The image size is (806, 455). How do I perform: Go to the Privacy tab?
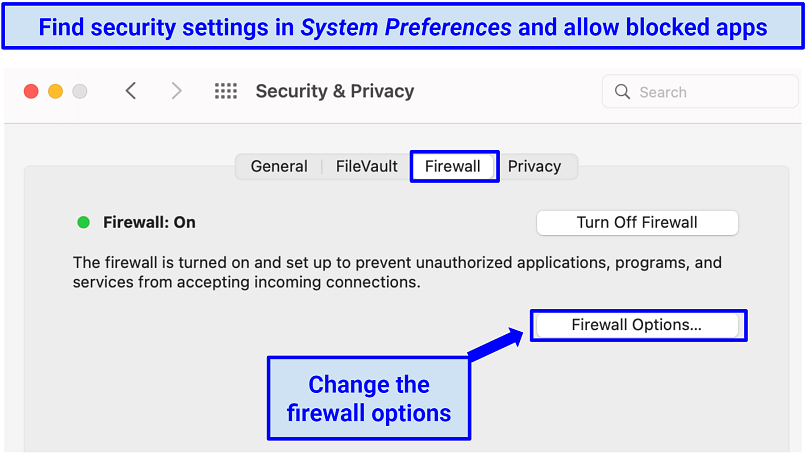pos(534,166)
